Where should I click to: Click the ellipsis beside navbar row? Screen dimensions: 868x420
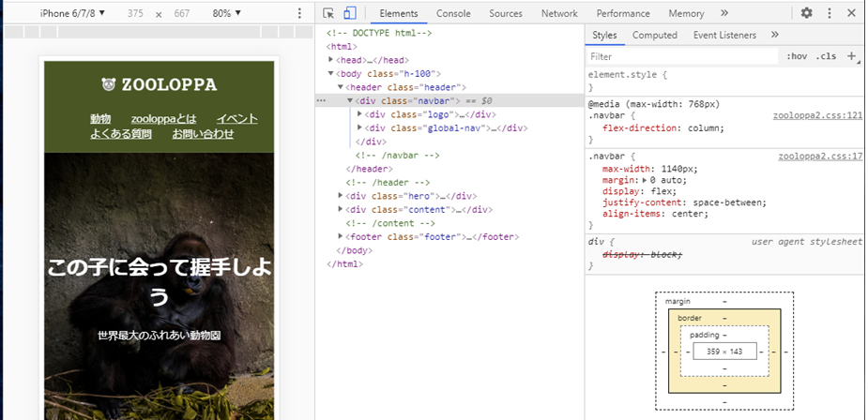pyautogui.click(x=321, y=100)
